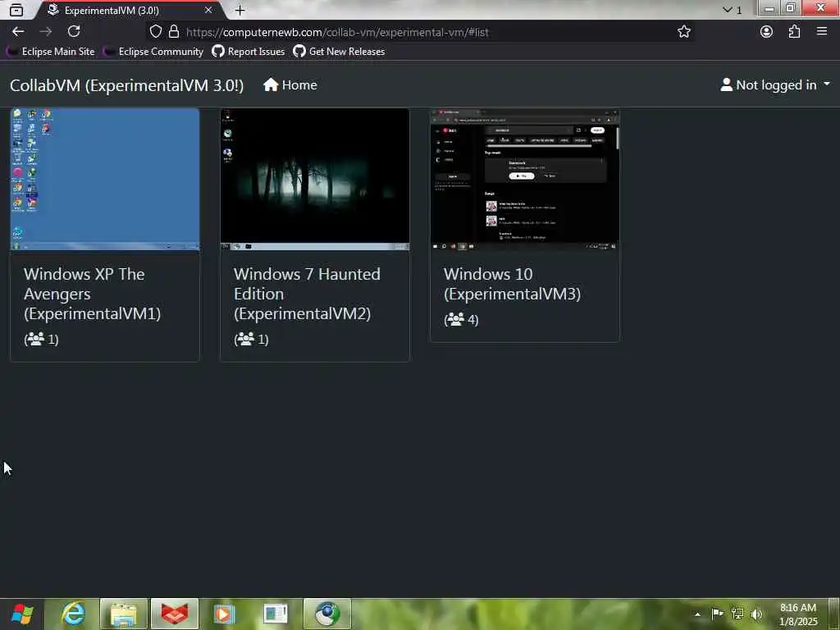Open the Report Issues bookmark
This screenshot has height=630, width=840.
(x=248, y=52)
